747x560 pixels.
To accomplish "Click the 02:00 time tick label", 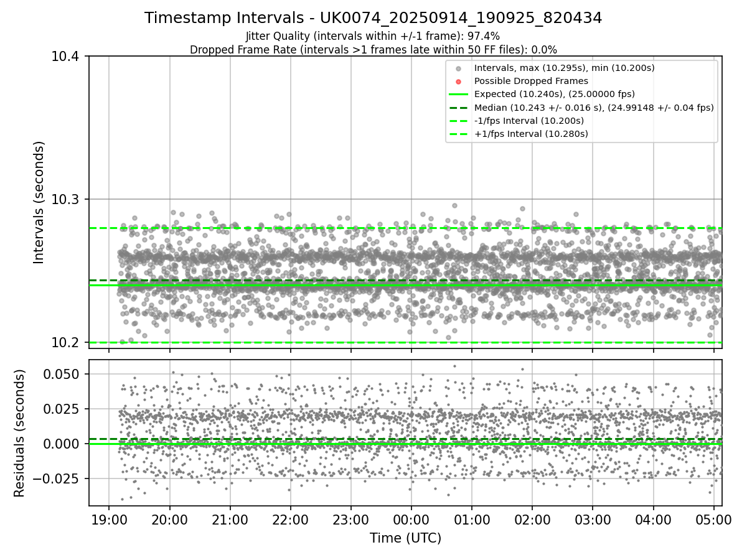I will 532,520.
